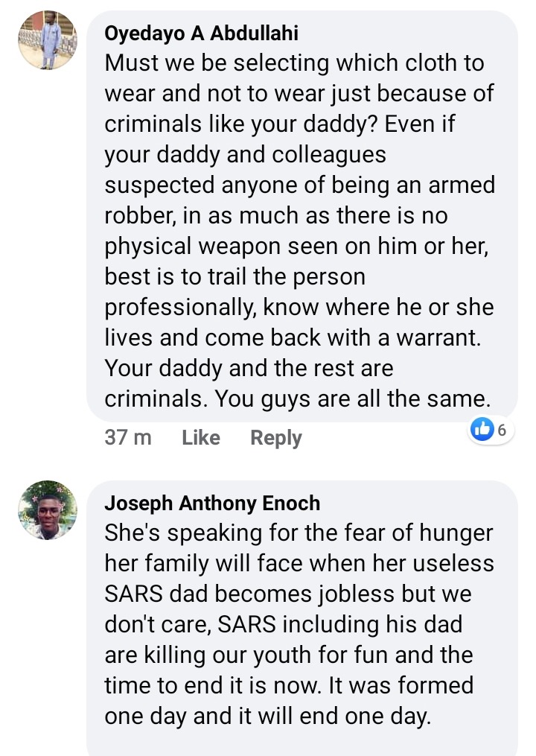Screen dimensions: 536x756
Task: Click the name Joseph Anthony Enoch
Action: click(212, 504)
